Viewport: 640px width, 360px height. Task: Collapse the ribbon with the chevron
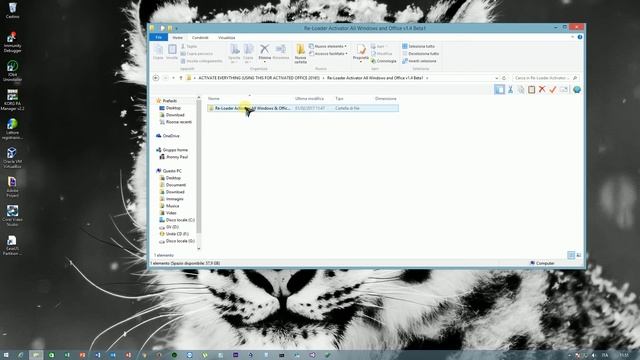click(x=572, y=37)
